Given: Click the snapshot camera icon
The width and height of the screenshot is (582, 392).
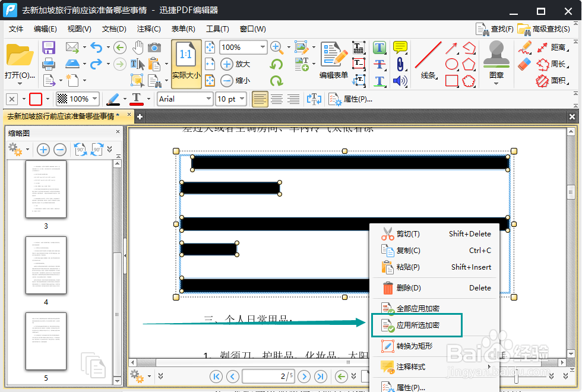Looking at the screenshot, I should (x=154, y=48).
